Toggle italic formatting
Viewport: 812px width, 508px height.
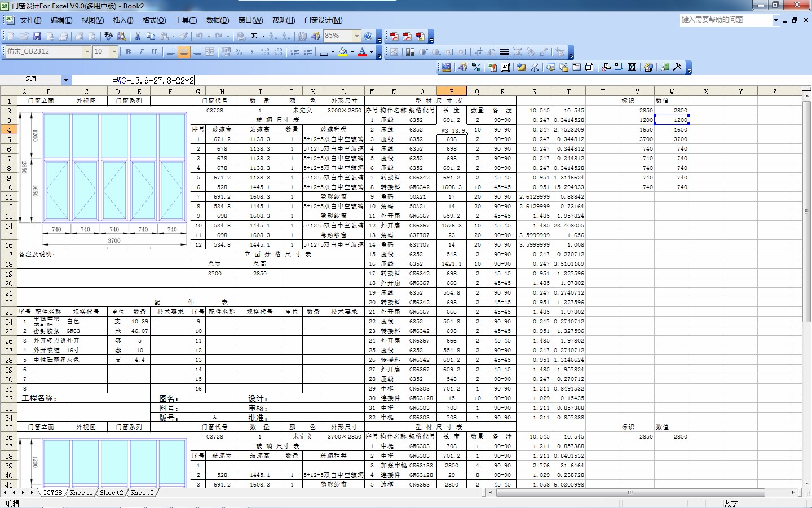(x=141, y=52)
